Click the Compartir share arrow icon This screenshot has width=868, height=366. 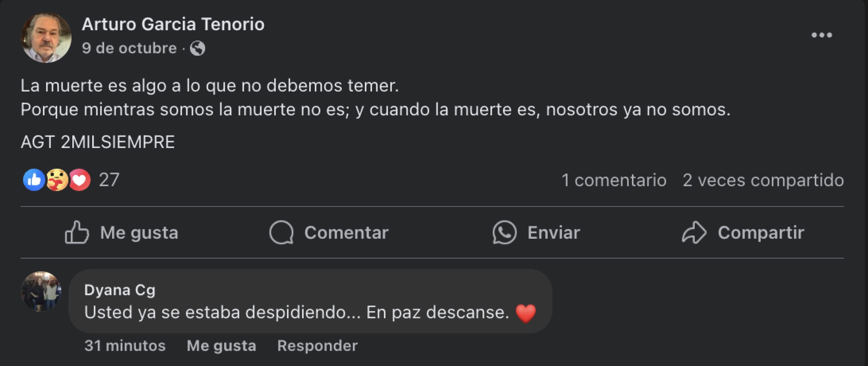tap(696, 232)
